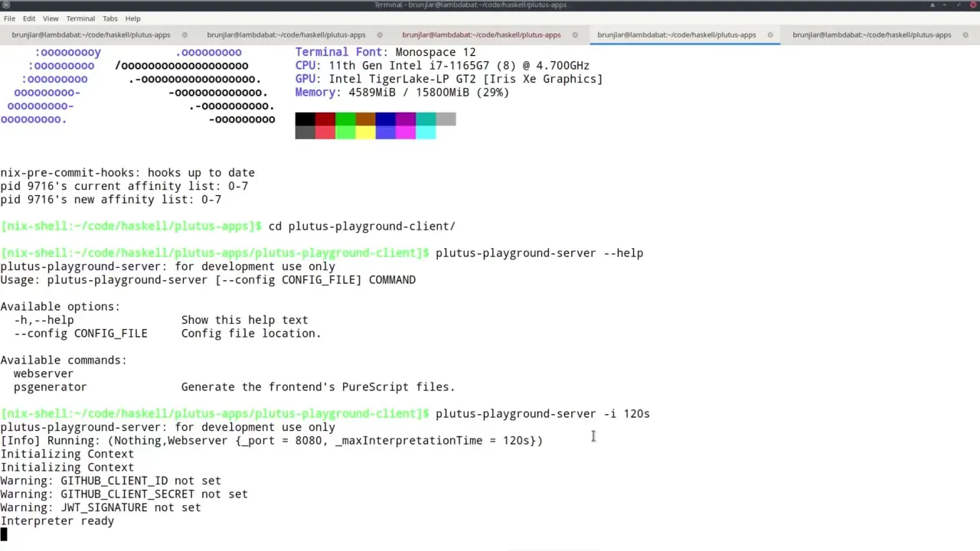Close the rightmost terminal tab
The height and width of the screenshot is (551, 980).
coord(965,34)
